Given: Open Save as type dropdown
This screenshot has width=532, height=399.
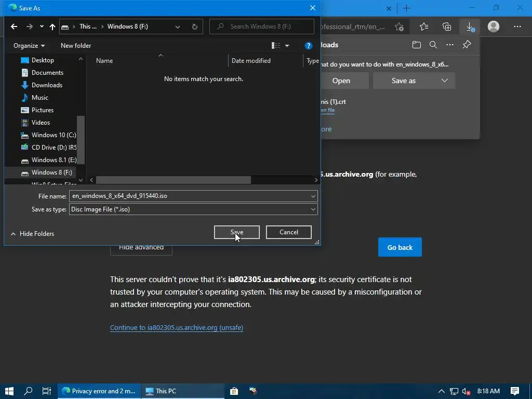Looking at the screenshot, I should click(x=193, y=209).
